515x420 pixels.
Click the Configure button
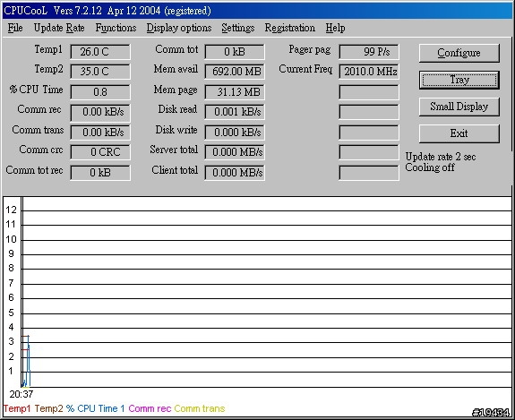point(459,53)
